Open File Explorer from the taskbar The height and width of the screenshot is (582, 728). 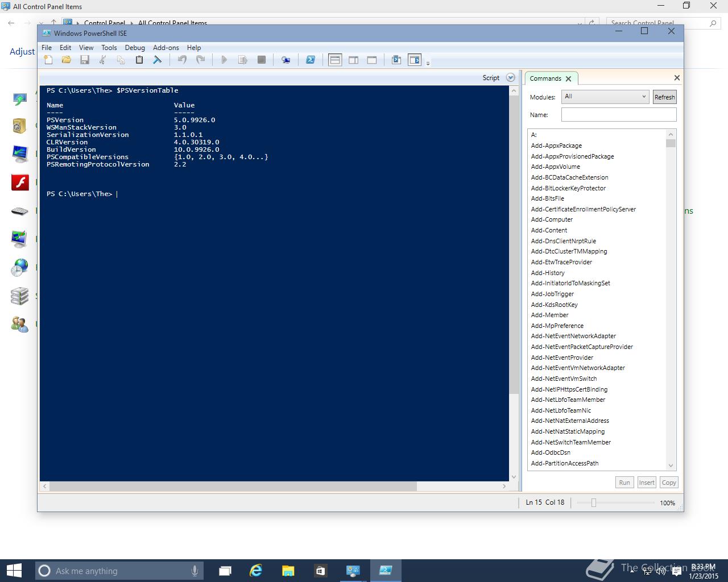click(x=288, y=571)
